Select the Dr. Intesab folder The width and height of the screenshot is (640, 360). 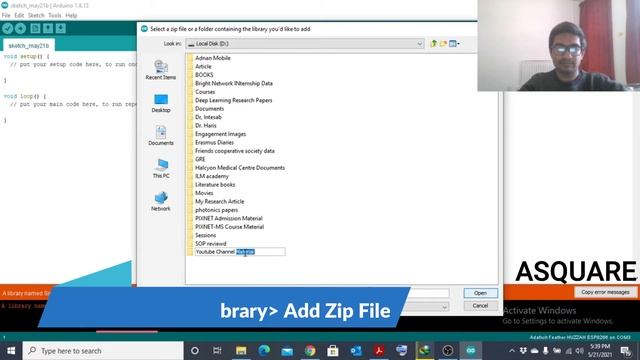pyautogui.click(x=208, y=117)
